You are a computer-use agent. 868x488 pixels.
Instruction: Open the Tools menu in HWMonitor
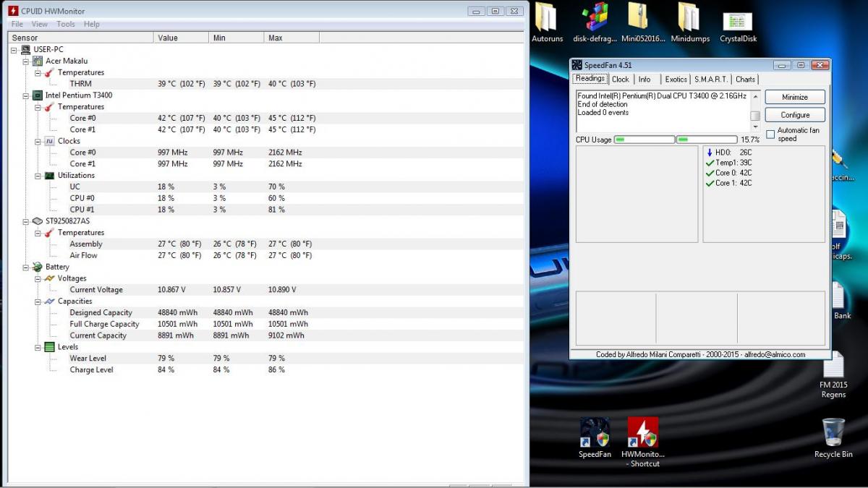point(66,24)
